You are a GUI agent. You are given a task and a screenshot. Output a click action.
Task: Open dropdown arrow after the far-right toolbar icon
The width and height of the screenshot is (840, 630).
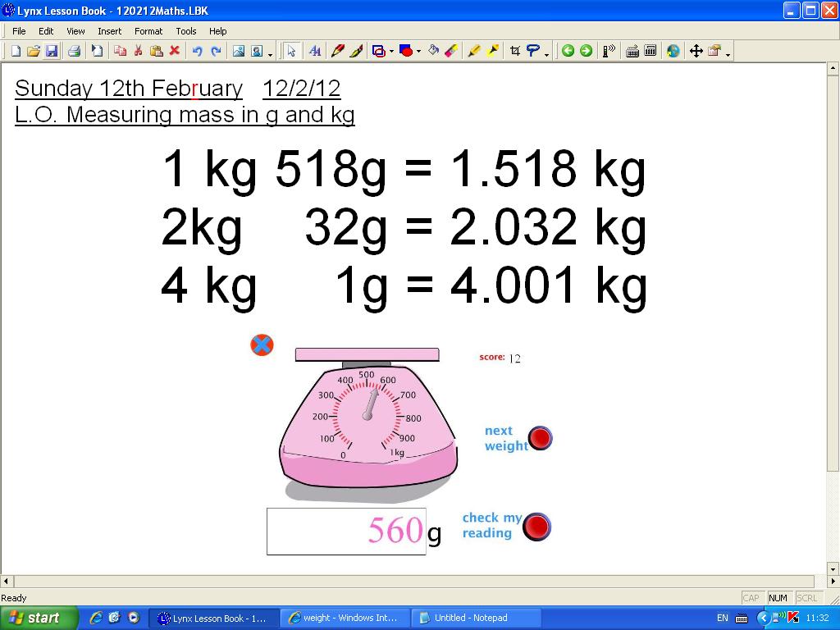point(728,53)
